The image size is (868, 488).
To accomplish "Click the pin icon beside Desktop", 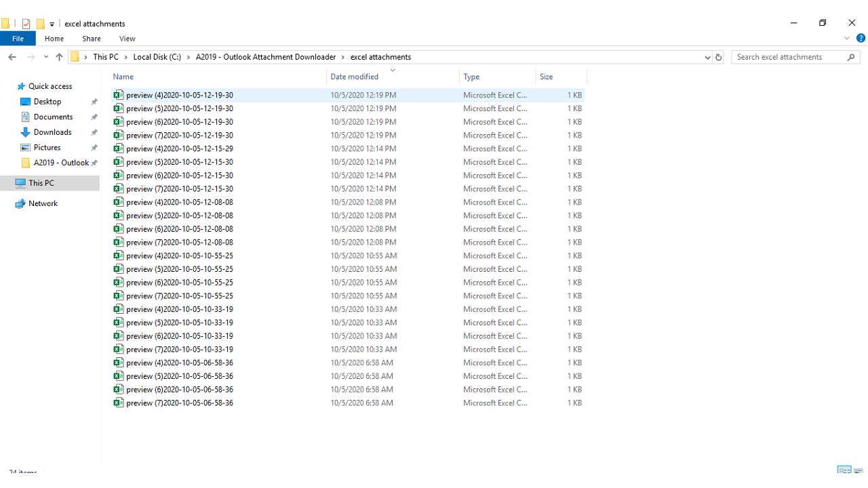I will pos(94,102).
